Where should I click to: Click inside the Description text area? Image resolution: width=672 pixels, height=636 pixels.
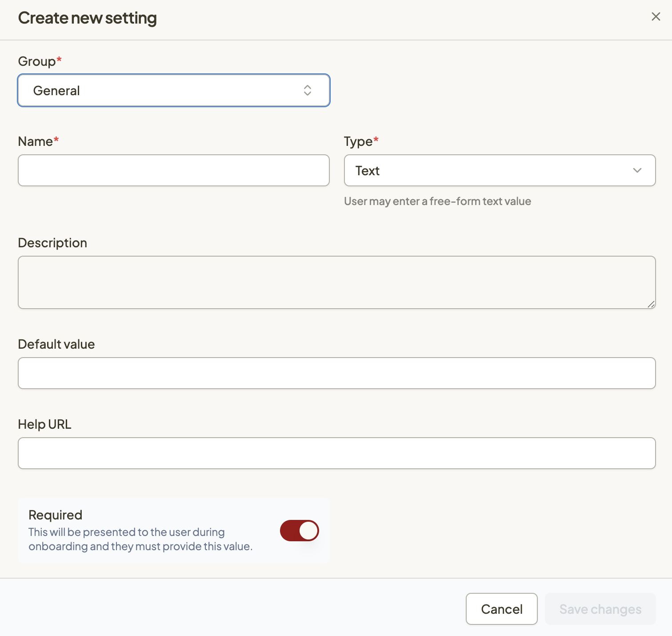click(x=336, y=282)
